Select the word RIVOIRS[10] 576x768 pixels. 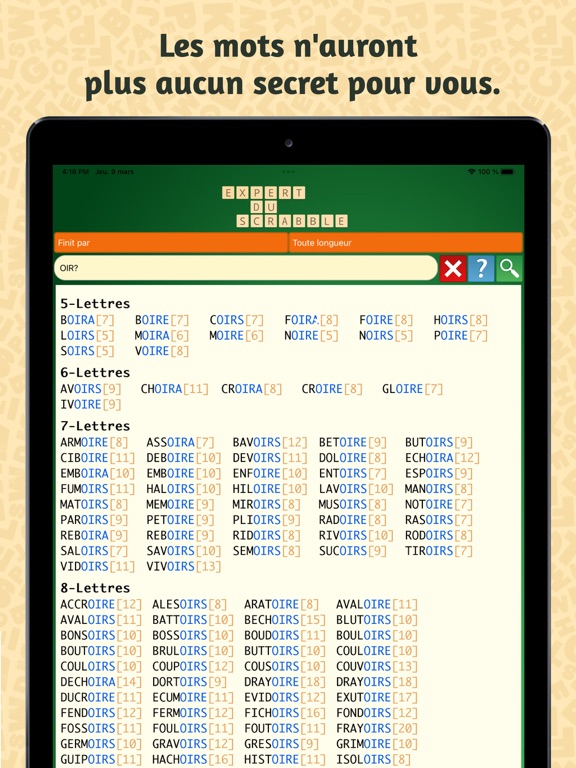coord(356,535)
